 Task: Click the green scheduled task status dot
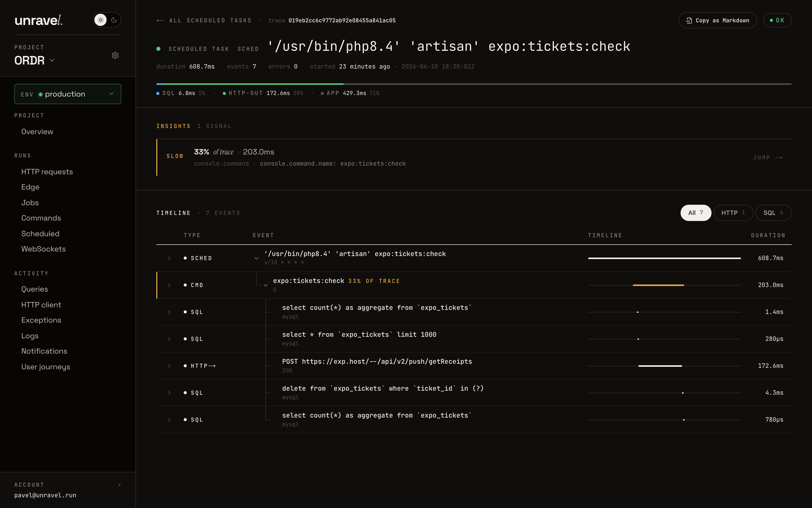click(158, 49)
